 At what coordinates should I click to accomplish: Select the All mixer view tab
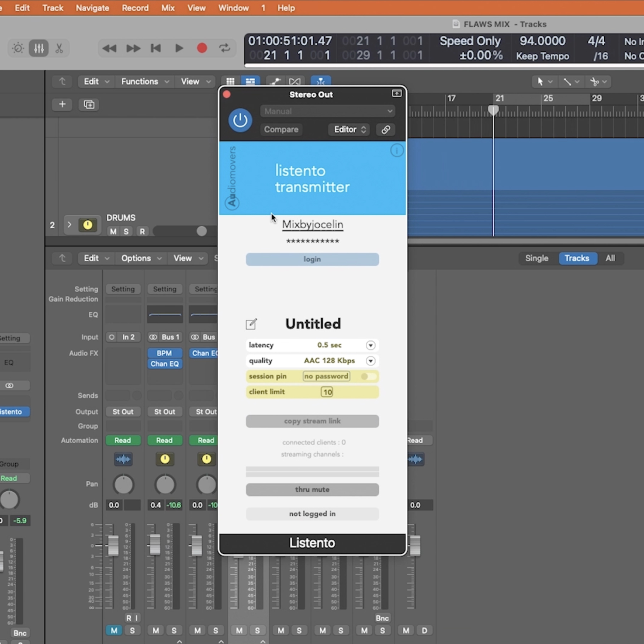[x=610, y=258]
